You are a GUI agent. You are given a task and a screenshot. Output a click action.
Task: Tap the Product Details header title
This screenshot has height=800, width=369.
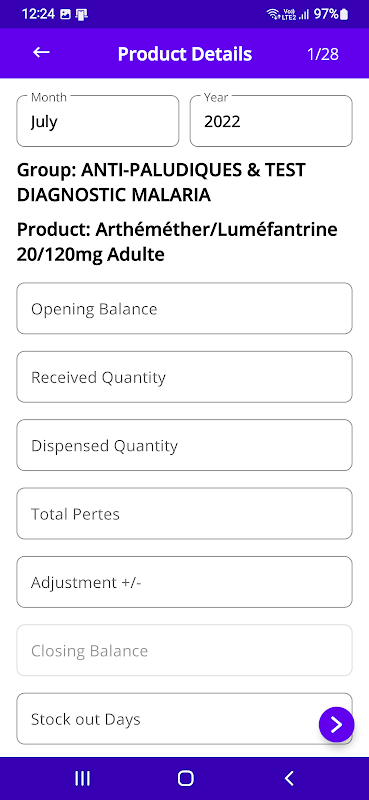[185, 54]
